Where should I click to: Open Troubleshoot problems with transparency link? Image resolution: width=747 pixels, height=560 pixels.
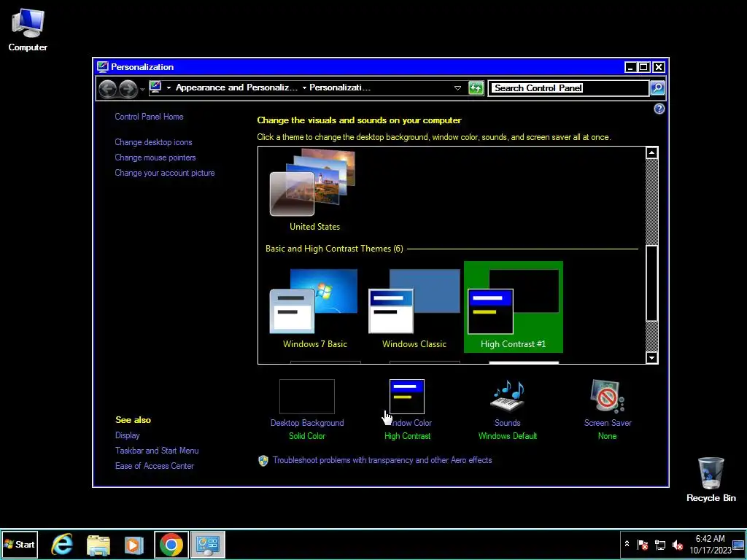point(382,460)
